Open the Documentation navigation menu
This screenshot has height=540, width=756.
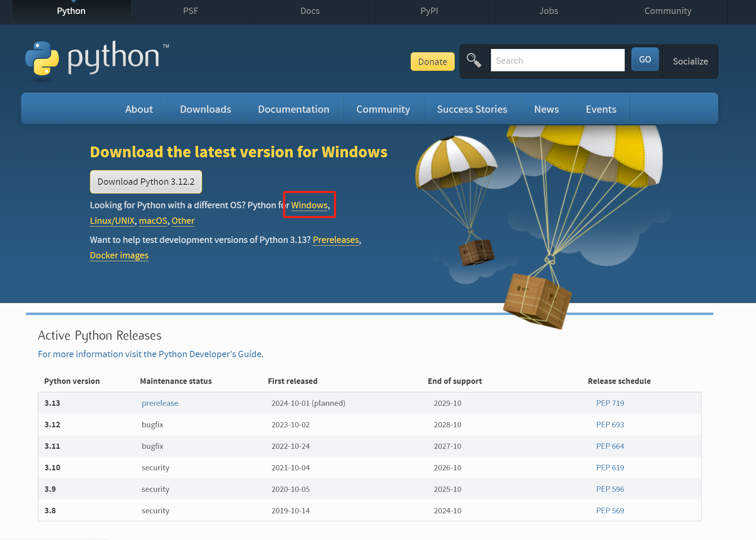293,109
